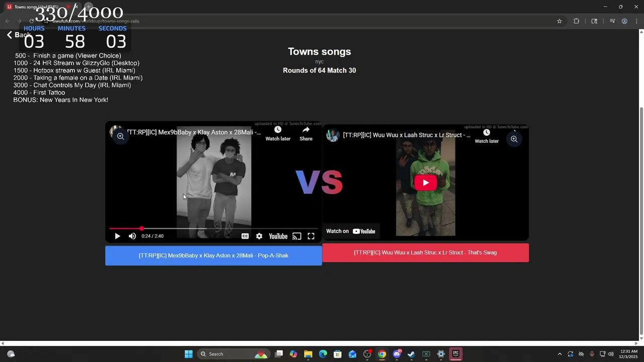Image resolution: width=644 pixels, height=362 pixels.
Task: Open the Mex9bBaby x Klay Aston video title link
Action: pos(194,132)
